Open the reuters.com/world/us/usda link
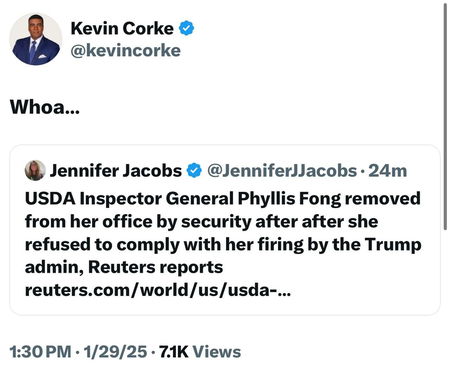 click(158, 290)
